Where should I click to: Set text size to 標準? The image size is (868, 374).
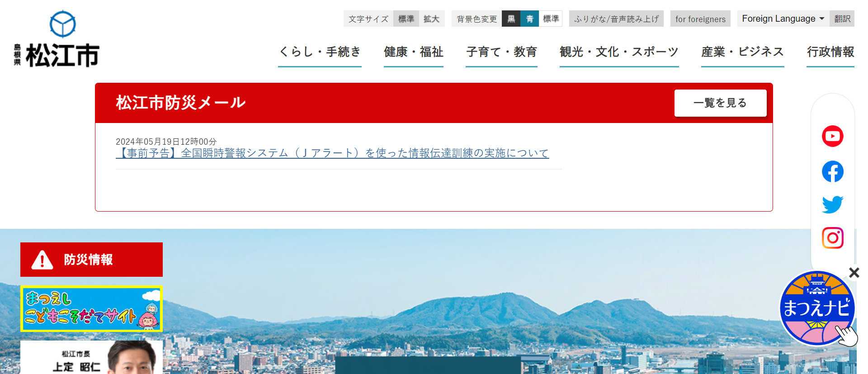pyautogui.click(x=406, y=19)
